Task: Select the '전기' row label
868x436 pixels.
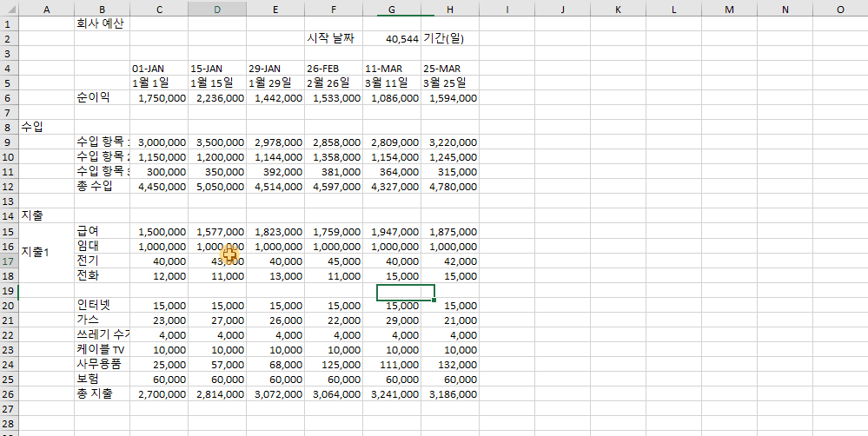Action: point(103,261)
